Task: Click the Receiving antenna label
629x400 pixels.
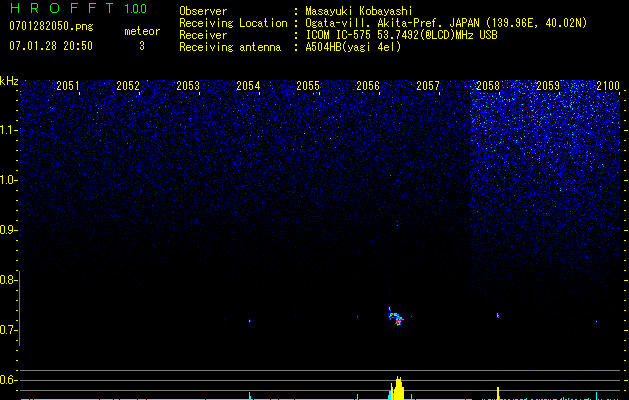Action: tap(230, 47)
